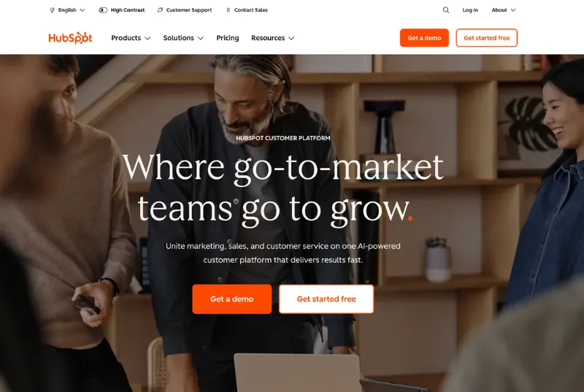
Task: Click the Customer Support chat icon
Action: pyautogui.click(x=160, y=10)
